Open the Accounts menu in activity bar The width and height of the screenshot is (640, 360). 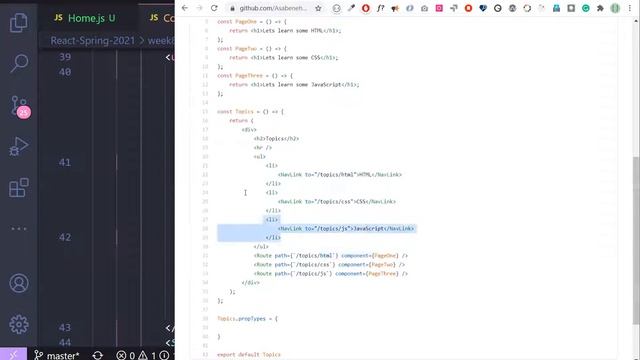19,283
